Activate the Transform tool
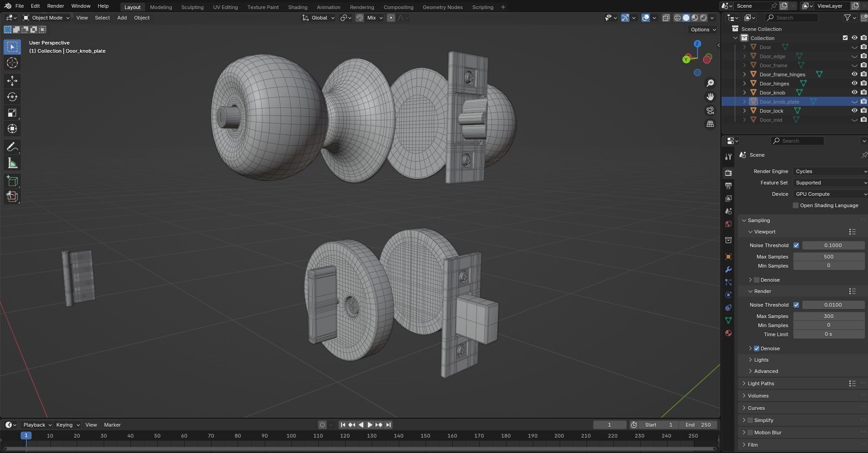Viewport: 868px width, 453px height. tap(12, 129)
